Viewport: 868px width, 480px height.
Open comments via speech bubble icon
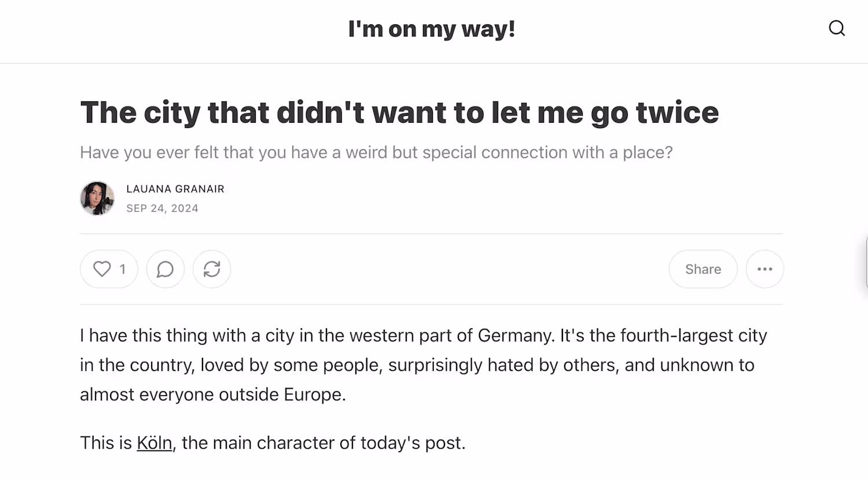[x=165, y=269]
